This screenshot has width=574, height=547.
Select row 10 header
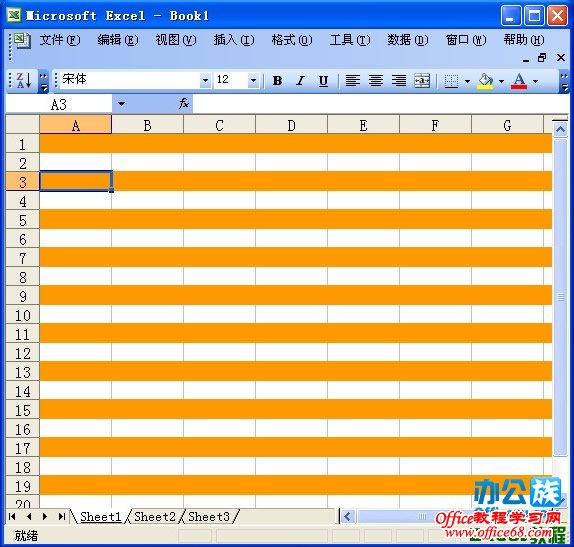click(23, 315)
